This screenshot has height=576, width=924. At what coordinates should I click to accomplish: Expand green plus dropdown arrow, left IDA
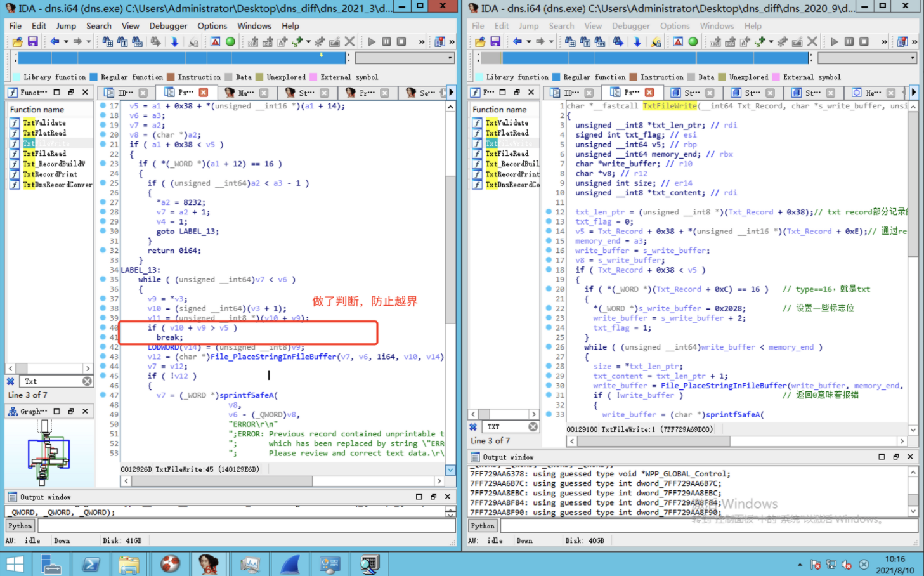pyautogui.click(x=308, y=42)
